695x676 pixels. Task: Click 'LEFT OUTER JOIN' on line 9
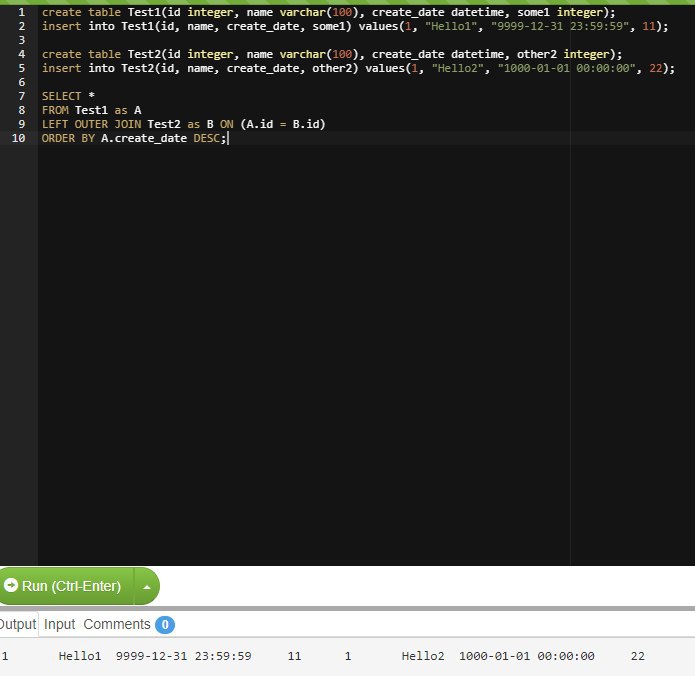(x=91, y=124)
